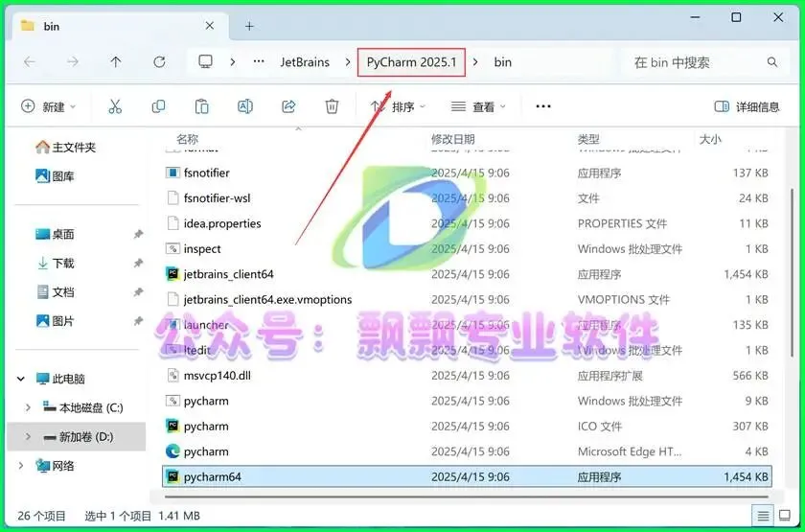Open 图片 quick access folder

[55, 321]
